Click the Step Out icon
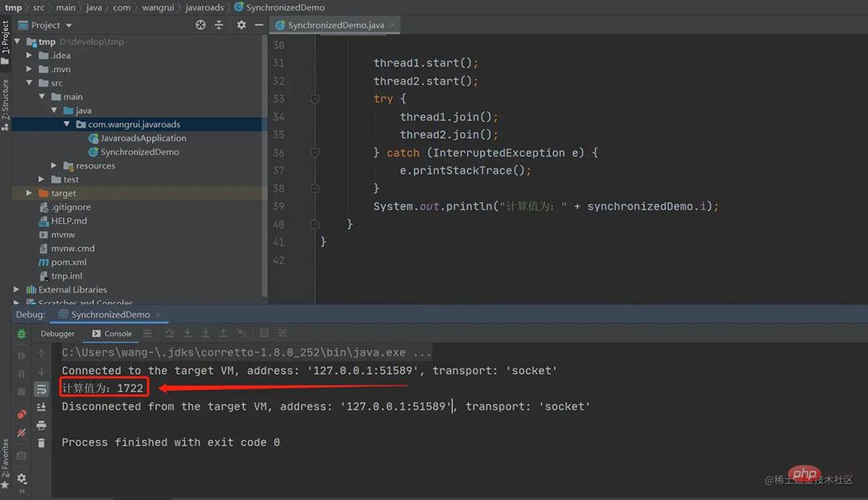This screenshot has height=500, width=868. [223, 333]
